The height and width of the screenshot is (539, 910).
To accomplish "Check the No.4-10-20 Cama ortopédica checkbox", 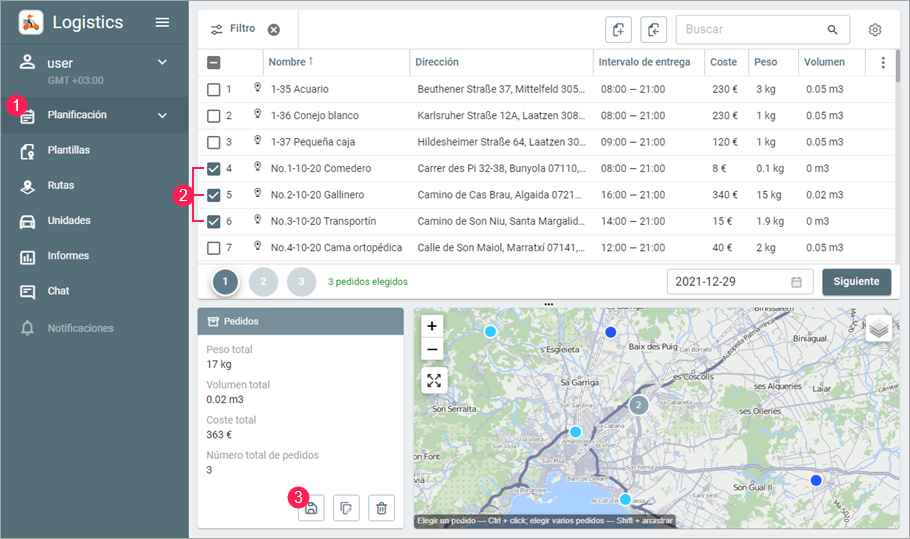I will tap(214, 247).
